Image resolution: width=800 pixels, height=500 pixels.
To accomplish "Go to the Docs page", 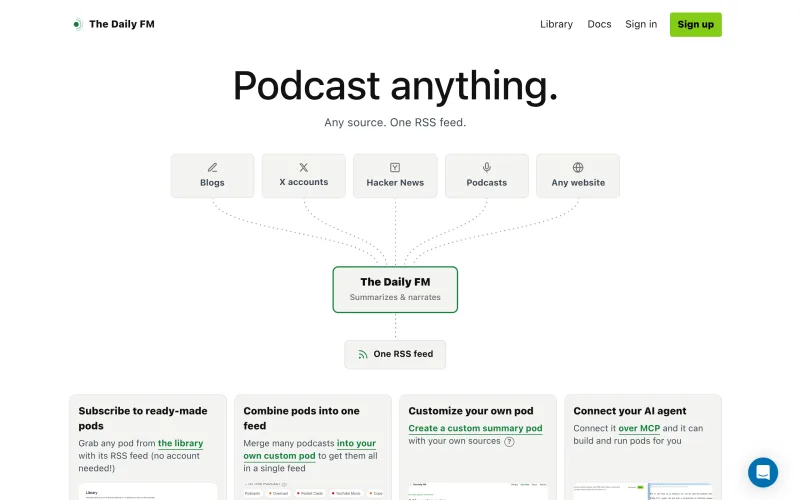I will tap(599, 24).
